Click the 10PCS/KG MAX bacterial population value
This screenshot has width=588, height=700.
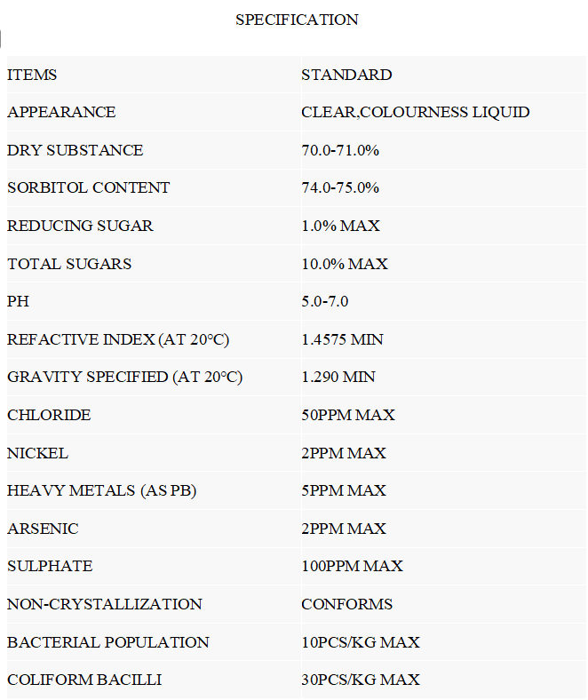pyautogui.click(x=361, y=642)
